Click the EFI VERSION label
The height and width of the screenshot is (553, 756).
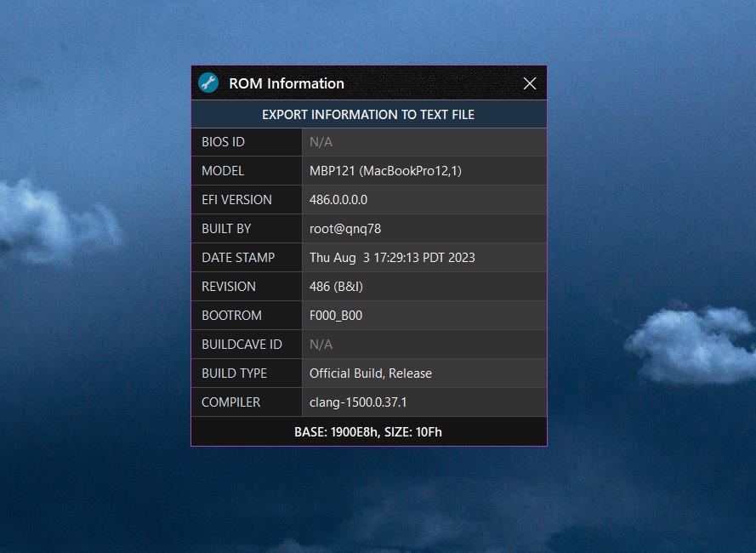(236, 200)
